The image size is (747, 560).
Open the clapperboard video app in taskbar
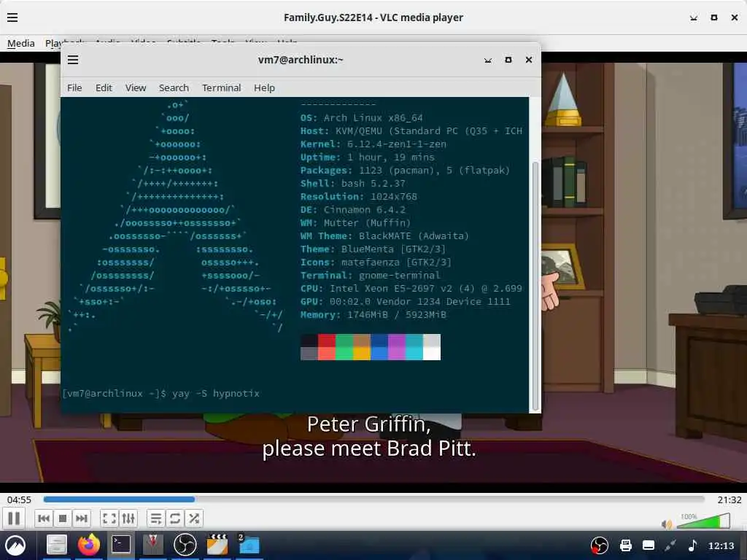click(217, 545)
